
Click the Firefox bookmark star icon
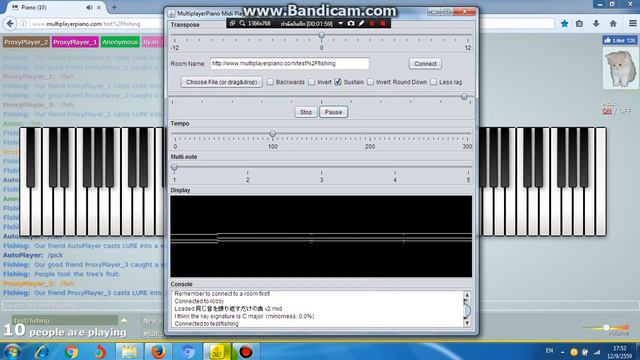(x=564, y=24)
